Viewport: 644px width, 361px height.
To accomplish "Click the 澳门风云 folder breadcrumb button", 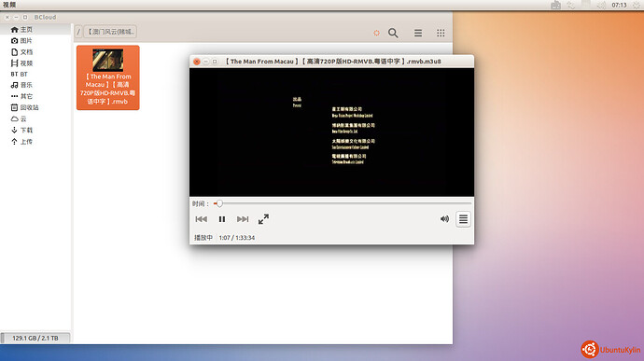I will [110, 32].
